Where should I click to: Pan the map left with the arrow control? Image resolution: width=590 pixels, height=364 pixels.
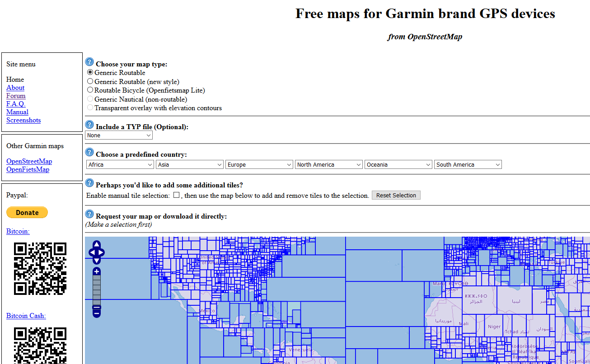[92, 253]
